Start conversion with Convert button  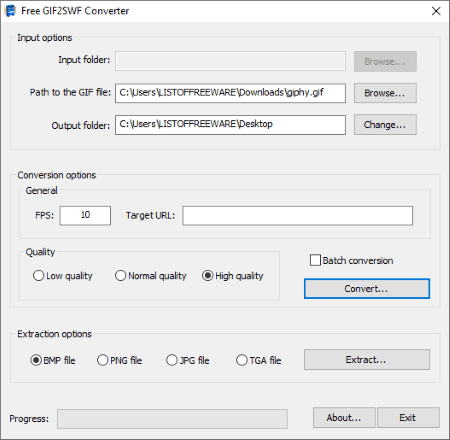[x=367, y=289]
